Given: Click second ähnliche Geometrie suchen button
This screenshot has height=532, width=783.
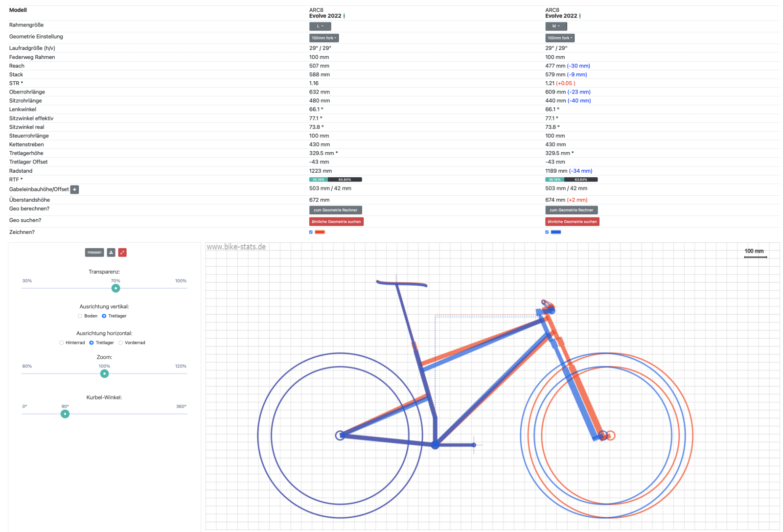Looking at the screenshot, I should pos(572,222).
